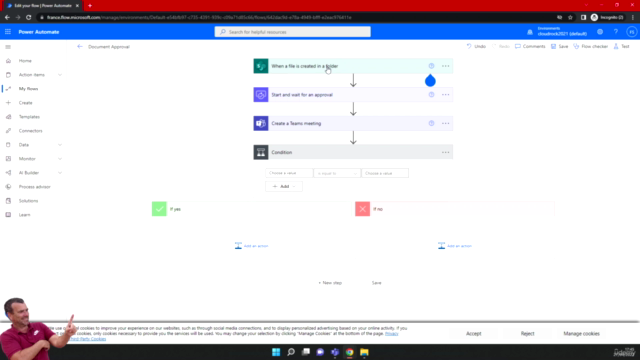The image size is (640, 360).
Task: Click Save in the top toolbar
Action: 560,47
